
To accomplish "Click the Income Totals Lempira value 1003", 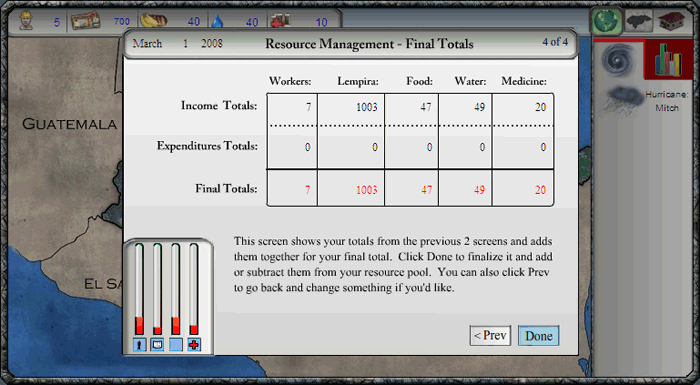I will (x=367, y=107).
